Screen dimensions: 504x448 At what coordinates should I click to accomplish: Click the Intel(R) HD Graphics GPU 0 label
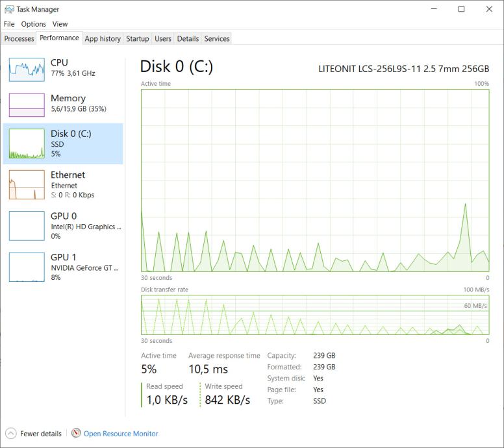[86, 227]
